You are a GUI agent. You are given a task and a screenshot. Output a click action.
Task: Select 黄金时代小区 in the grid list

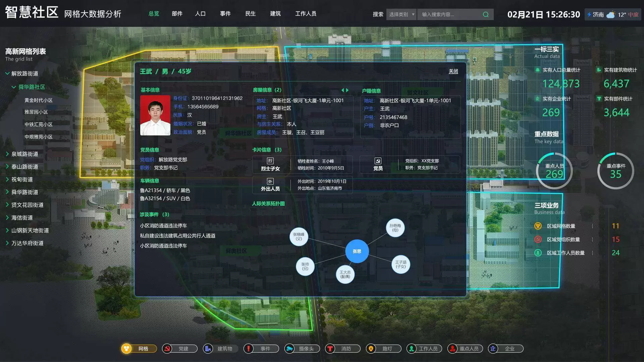(39, 100)
